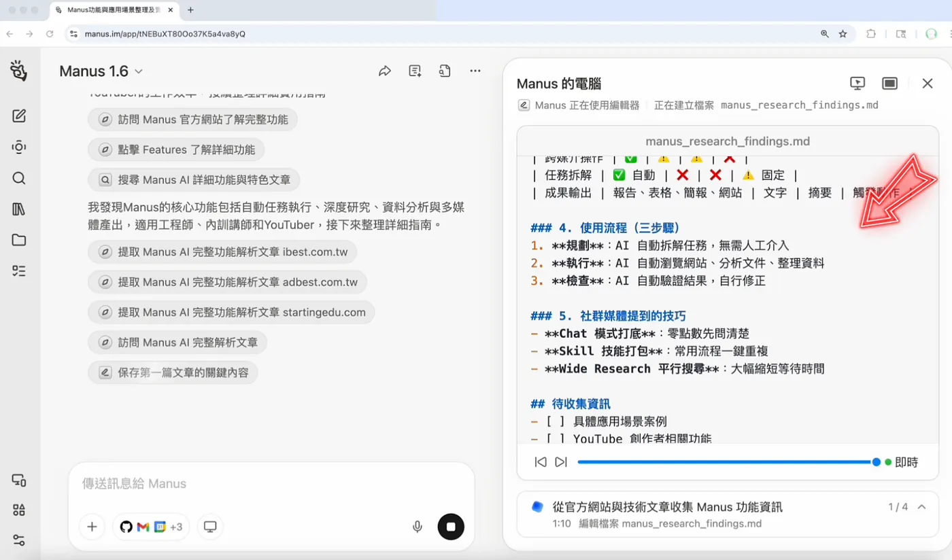Open the settings sliders icon in the sidebar

pyautogui.click(x=19, y=541)
